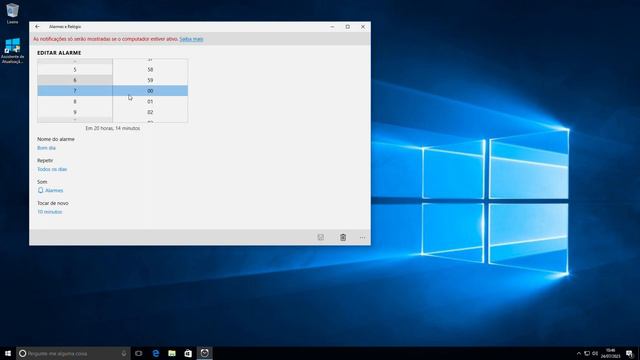
Task: Click the network icon in the tray
Action: [587, 353]
